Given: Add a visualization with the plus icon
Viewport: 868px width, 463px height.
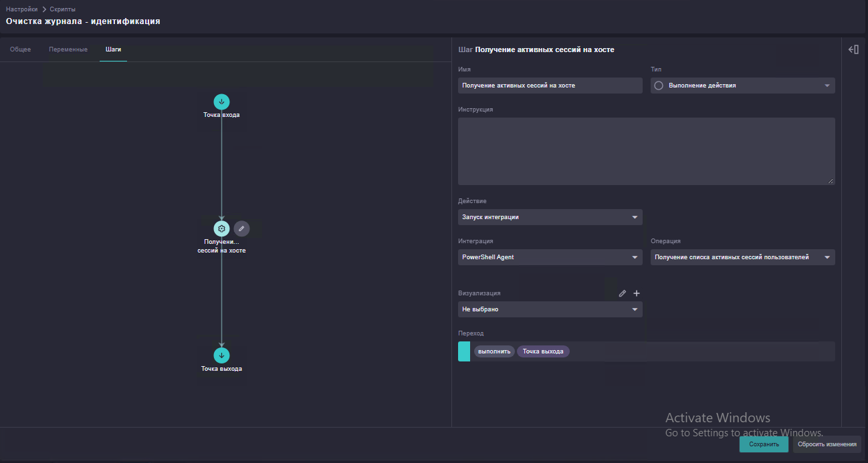Looking at the screenshot, I should [637, 293].
